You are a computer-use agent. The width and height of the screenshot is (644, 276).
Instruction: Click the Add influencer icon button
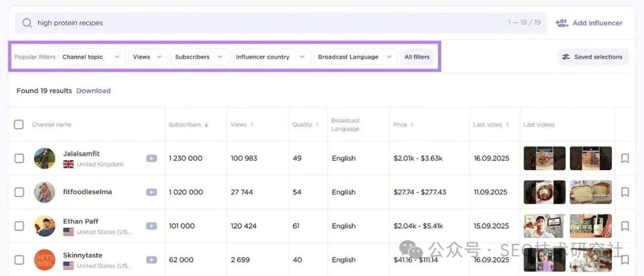(x=561, y=23)
